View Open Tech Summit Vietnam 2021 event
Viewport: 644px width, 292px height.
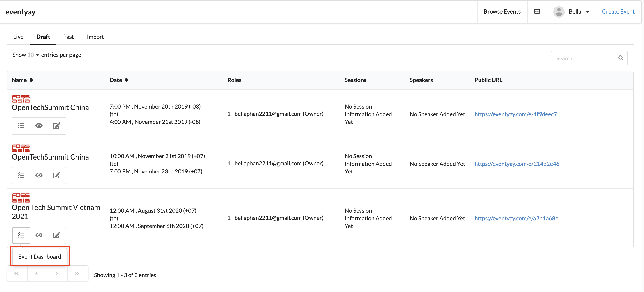pos(39,235)
